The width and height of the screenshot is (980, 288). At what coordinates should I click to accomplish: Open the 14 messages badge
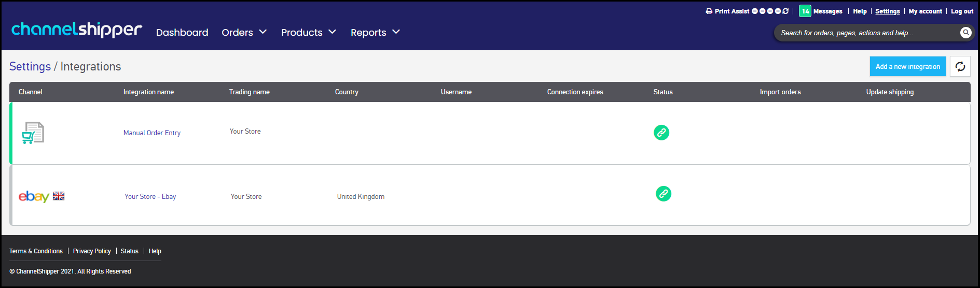coord(805,11)
